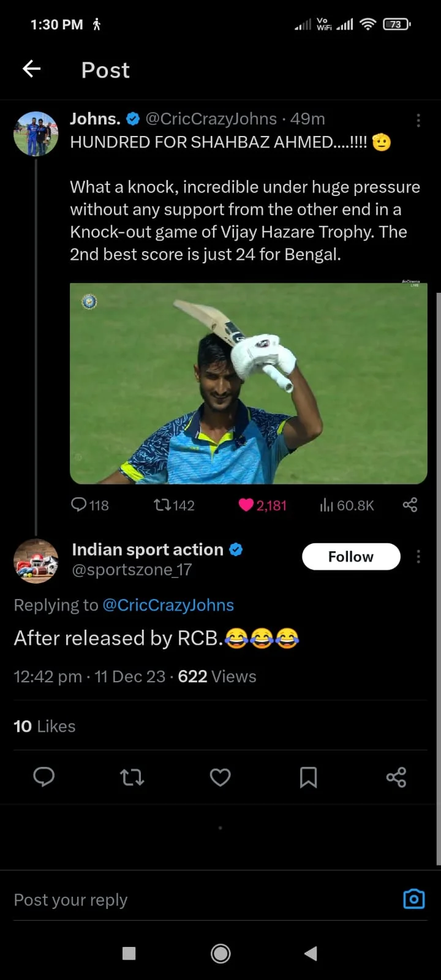
Task: View the 10 Likes list
Action: pos(45,726)
